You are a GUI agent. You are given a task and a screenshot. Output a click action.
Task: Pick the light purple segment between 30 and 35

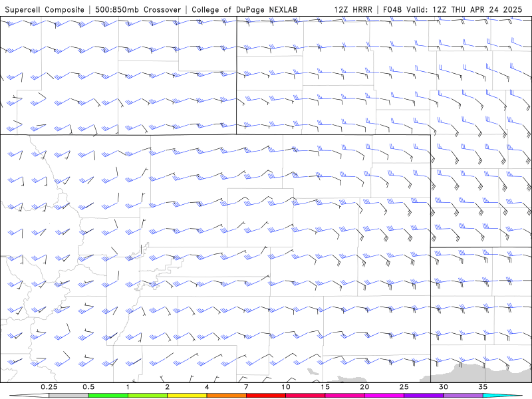click(463, 396)
